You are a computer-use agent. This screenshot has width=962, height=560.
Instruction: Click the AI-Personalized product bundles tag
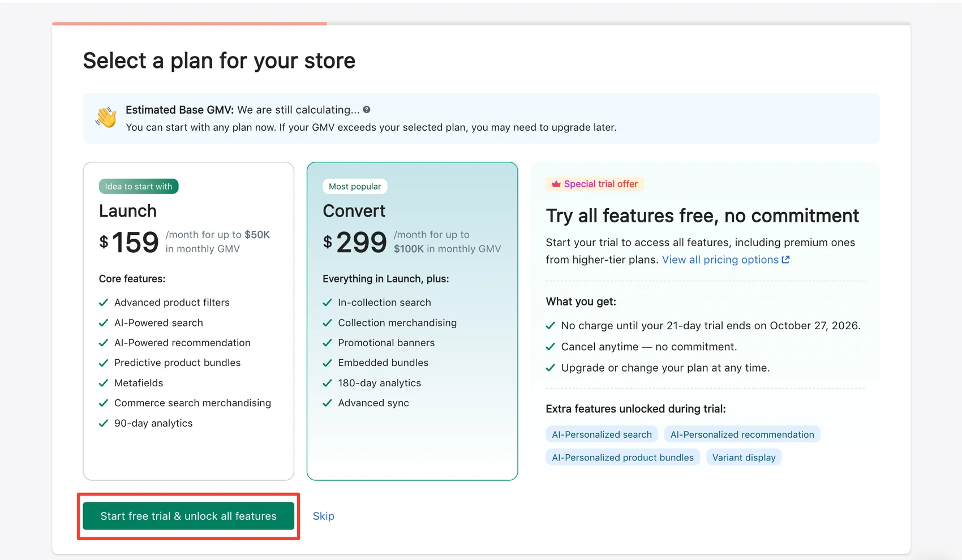click(622, 458)
